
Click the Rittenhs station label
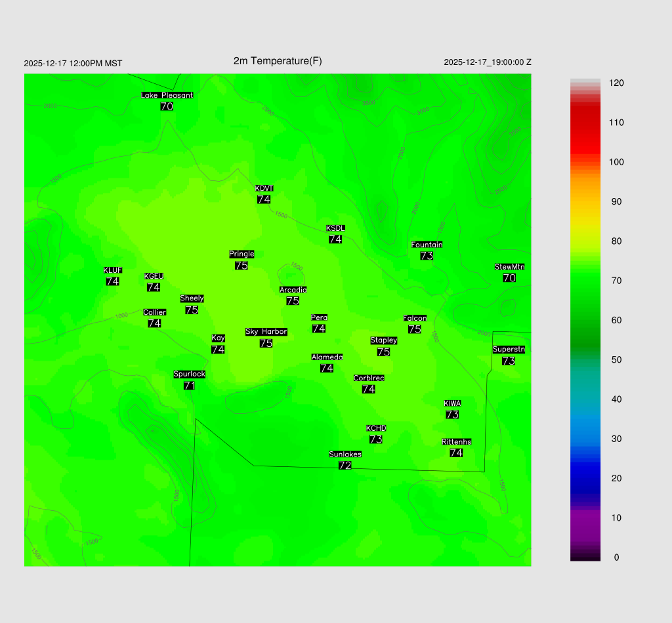point(456,442)
